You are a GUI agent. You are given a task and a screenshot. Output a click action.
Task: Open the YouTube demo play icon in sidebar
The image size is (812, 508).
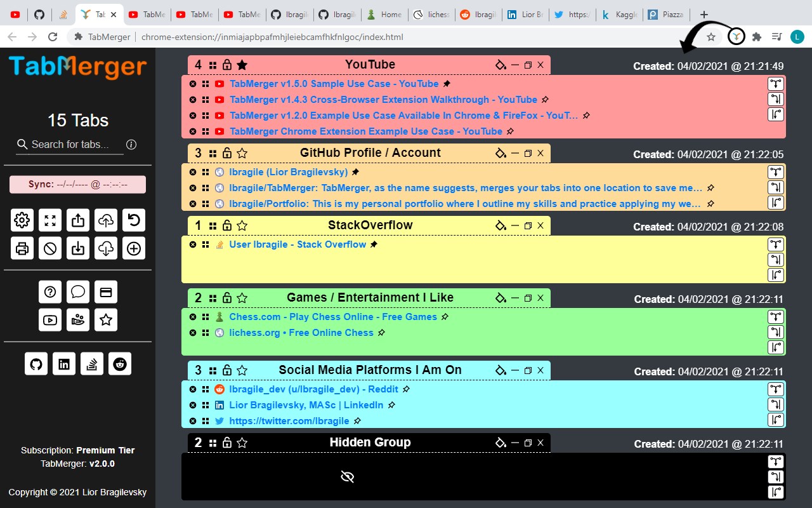[x=50, y=320]
